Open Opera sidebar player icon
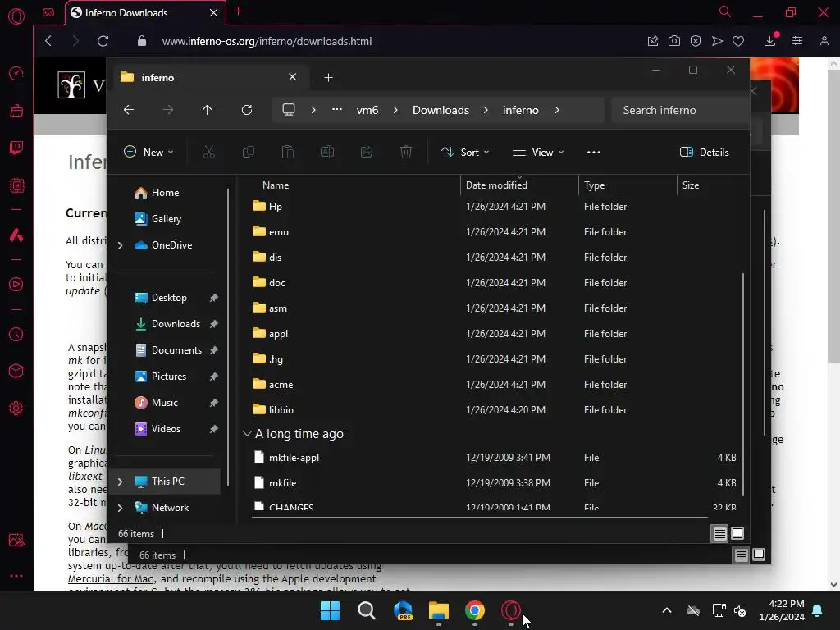840x630 pixels. point(16,284)
